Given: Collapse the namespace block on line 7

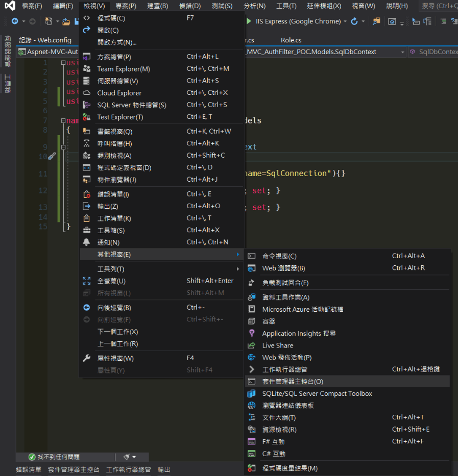Looking at the screenshot, I should click(63, 121).
